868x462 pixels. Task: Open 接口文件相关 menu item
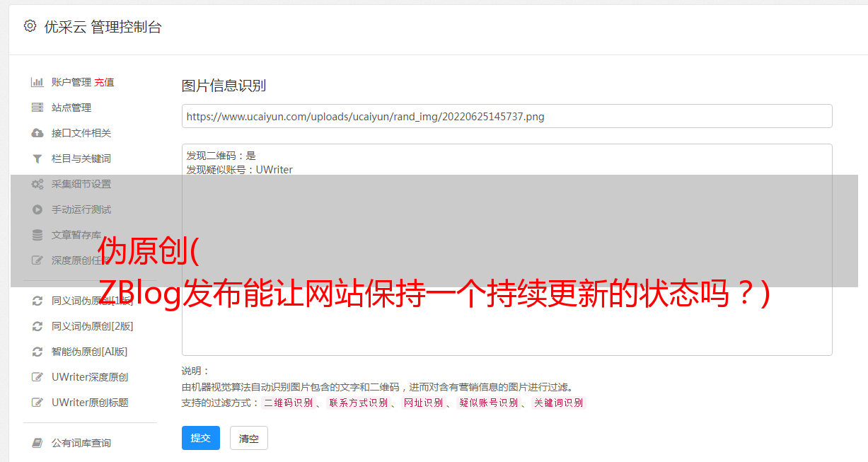81,133
